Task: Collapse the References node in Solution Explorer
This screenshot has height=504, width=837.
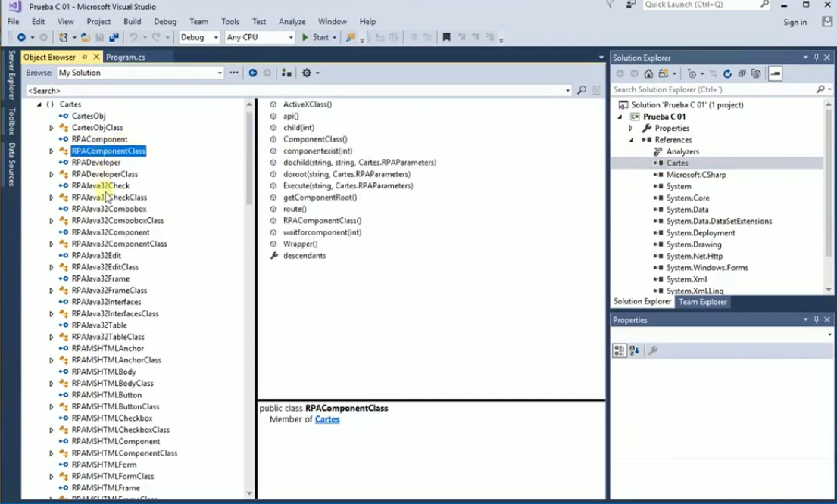Action: pyautogui.click(x=630, y=140)
